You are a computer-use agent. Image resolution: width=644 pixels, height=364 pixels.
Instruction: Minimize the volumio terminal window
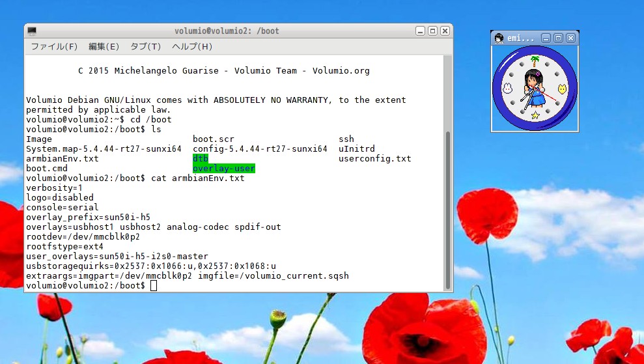click(421, 31)
